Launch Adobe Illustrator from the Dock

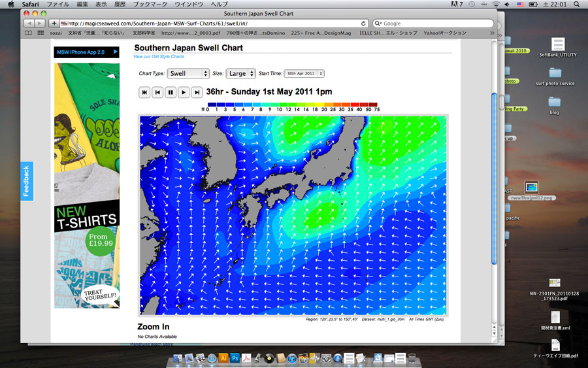coord(223,358)
